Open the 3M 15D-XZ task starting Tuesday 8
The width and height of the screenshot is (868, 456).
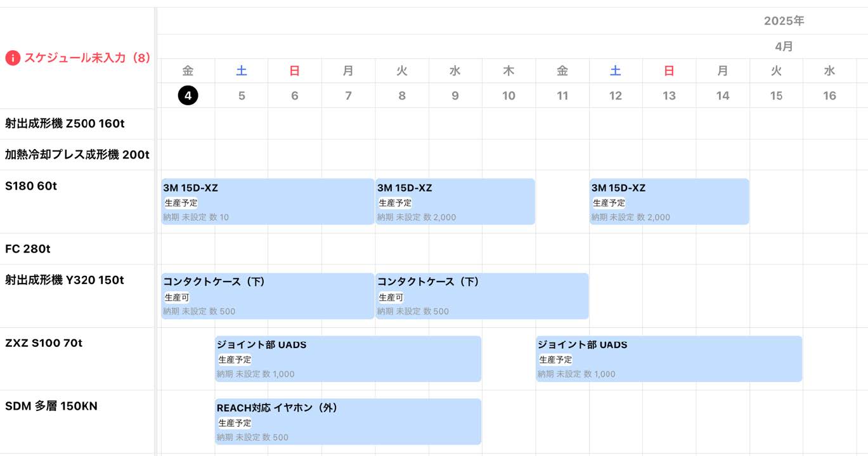[455, 202]
